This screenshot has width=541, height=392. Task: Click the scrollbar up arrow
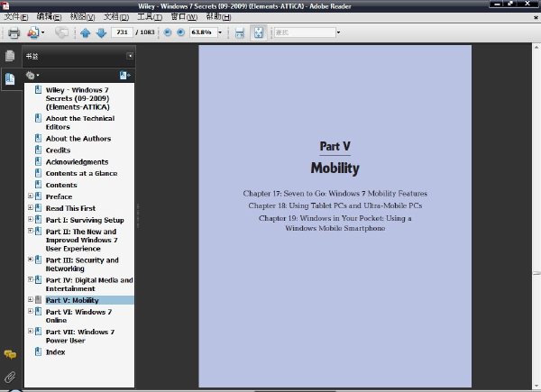point(536,47)
